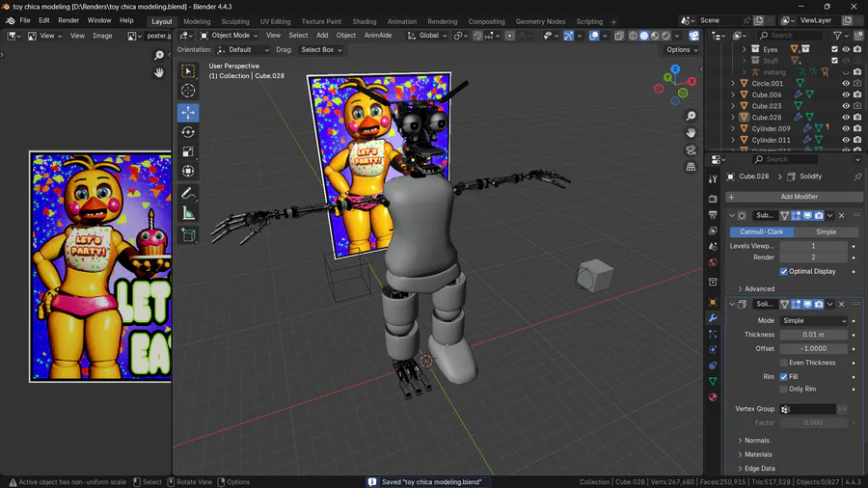Hide Cube.028 with its eye icon

click(x=846, y=118)
